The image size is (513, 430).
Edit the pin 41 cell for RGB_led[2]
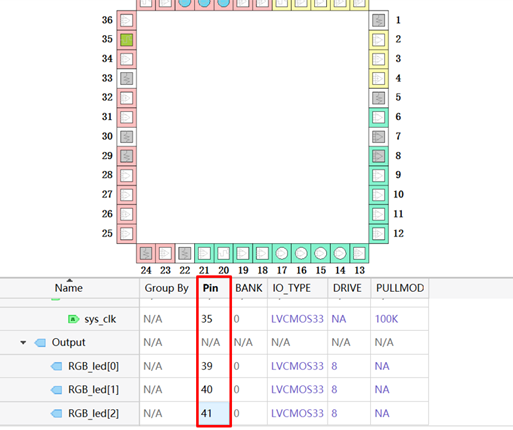(x=213, y=414)
